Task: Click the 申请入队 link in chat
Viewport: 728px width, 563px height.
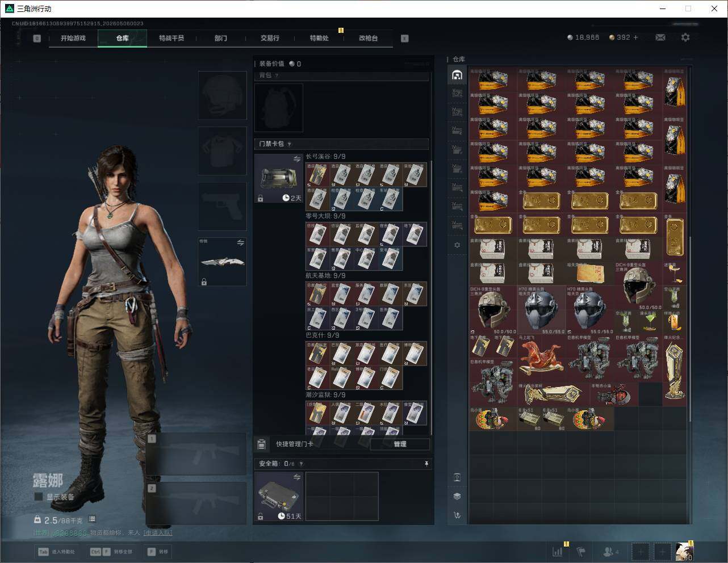Action: tap(158, 532)
